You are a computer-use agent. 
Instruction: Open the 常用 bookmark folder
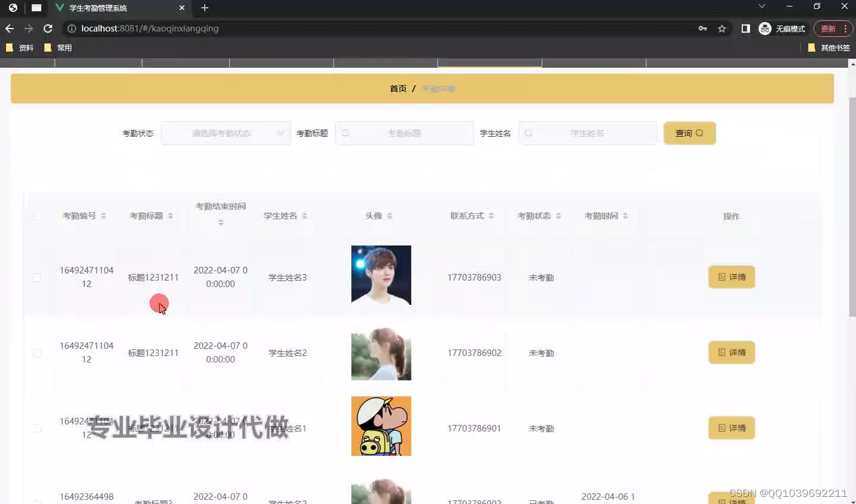(x=58, y=48)
